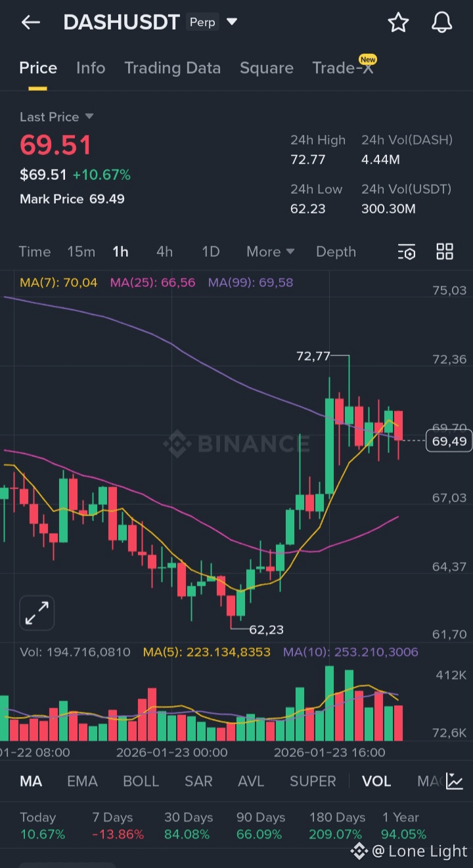Toggle the AVL indicator
Image resolution: width=473 pixels, height=868 pixels.
[251, 781]
